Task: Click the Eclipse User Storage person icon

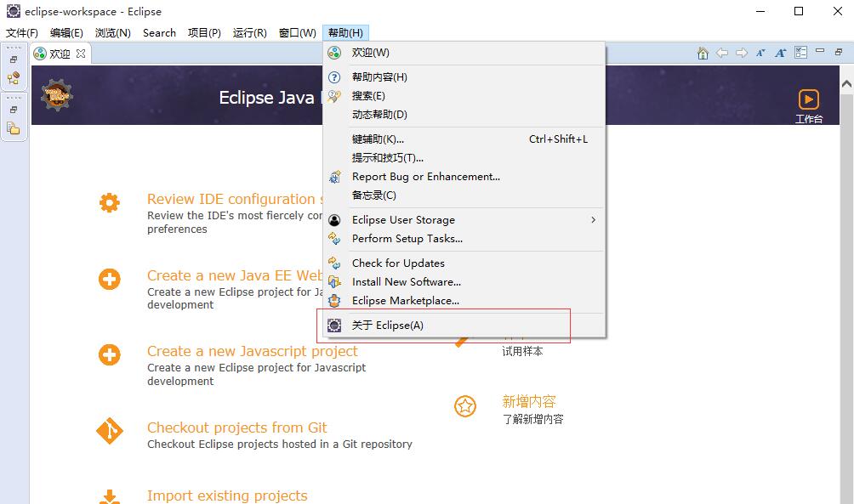Action: (334, 220)
